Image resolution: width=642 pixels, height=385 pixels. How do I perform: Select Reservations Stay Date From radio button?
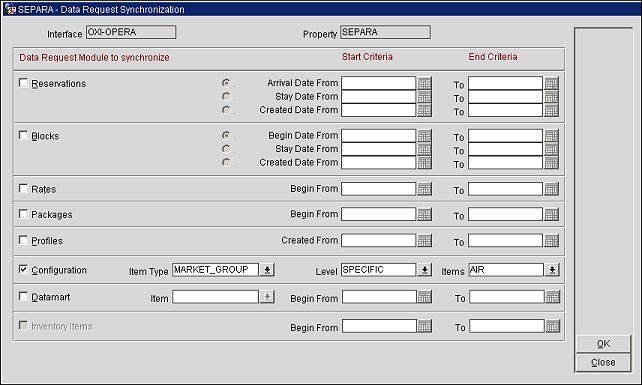click(x=226, y=96)
